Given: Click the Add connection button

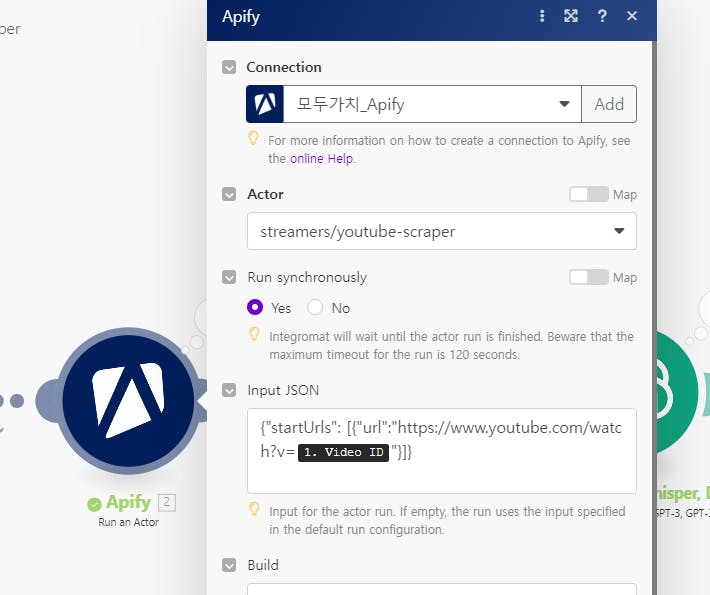Looking at the screenshot, I should pos(609,104).
